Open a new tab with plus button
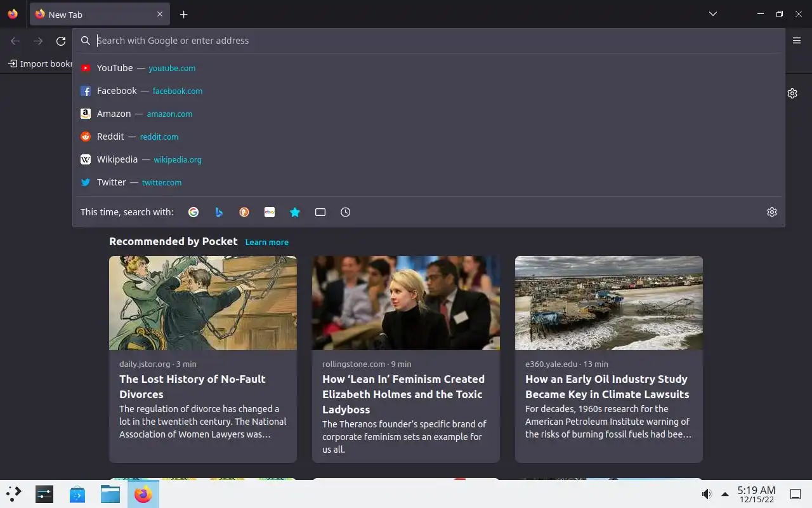This screenshot has height=508, width=812. click(x=183, y=14)
